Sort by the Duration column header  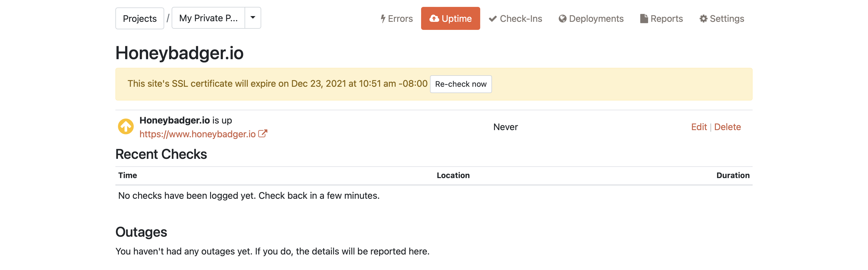click(733, 175)
